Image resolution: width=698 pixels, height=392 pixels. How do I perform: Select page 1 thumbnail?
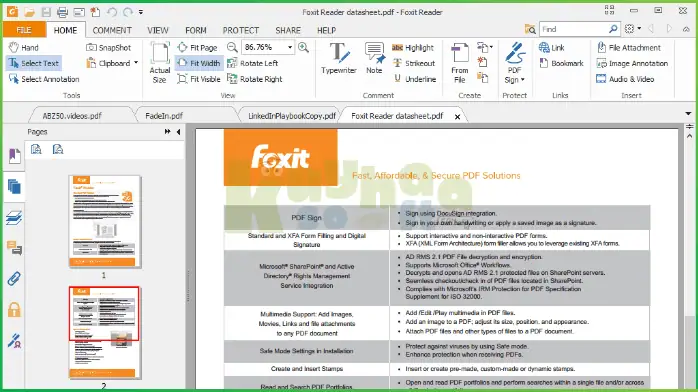tap(105, 221)
